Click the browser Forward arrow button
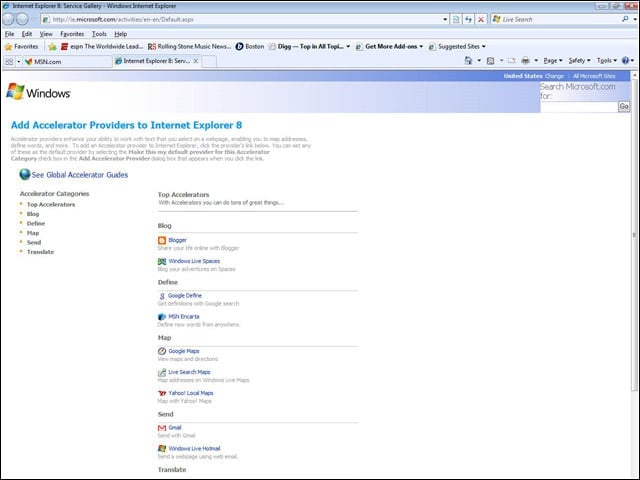This screenshot has width=640, height=480. 22,19
